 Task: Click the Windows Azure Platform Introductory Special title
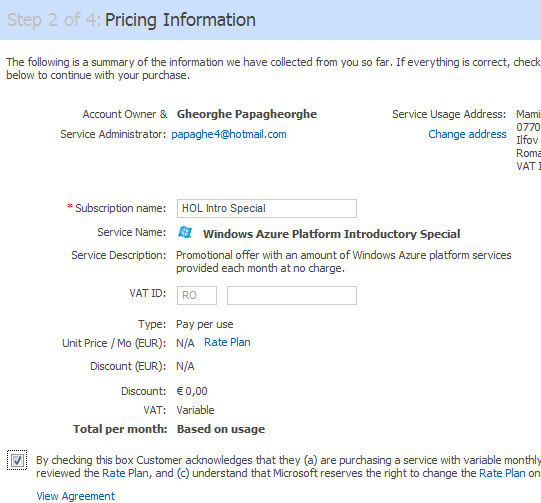click(x=332, y=234)
